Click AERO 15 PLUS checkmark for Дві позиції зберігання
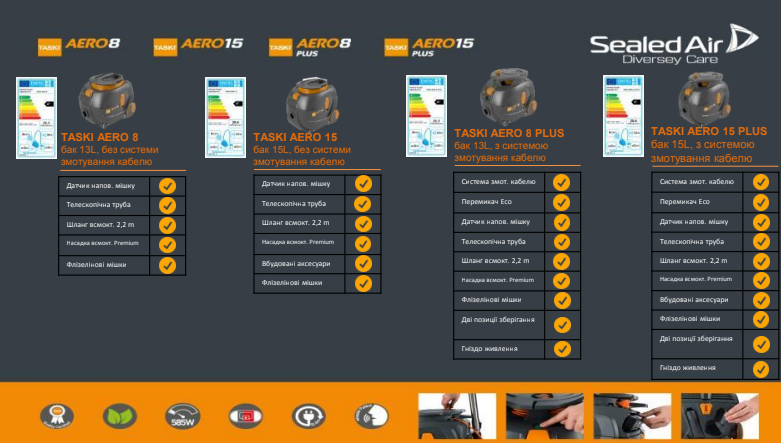Screen dimensions: 781x443 pos(761,344)
